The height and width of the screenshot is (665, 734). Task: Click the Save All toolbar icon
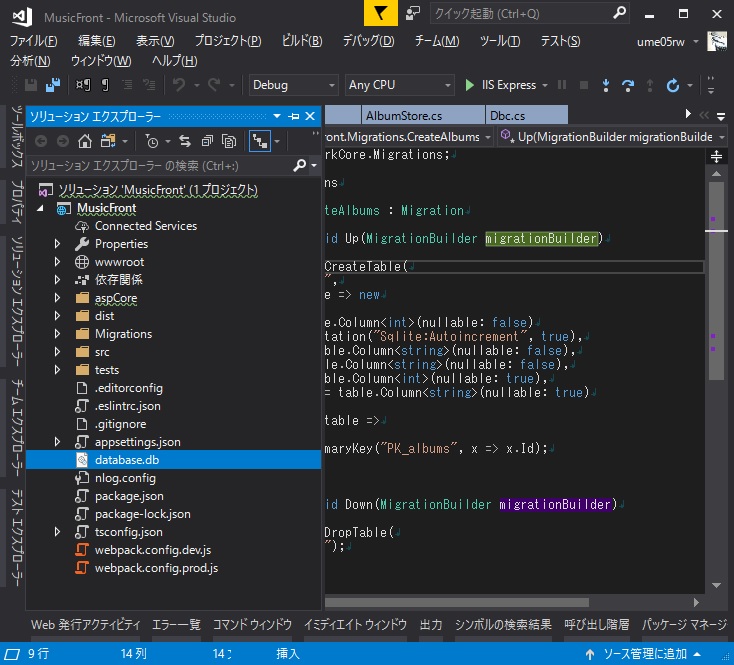click(53, 85)
